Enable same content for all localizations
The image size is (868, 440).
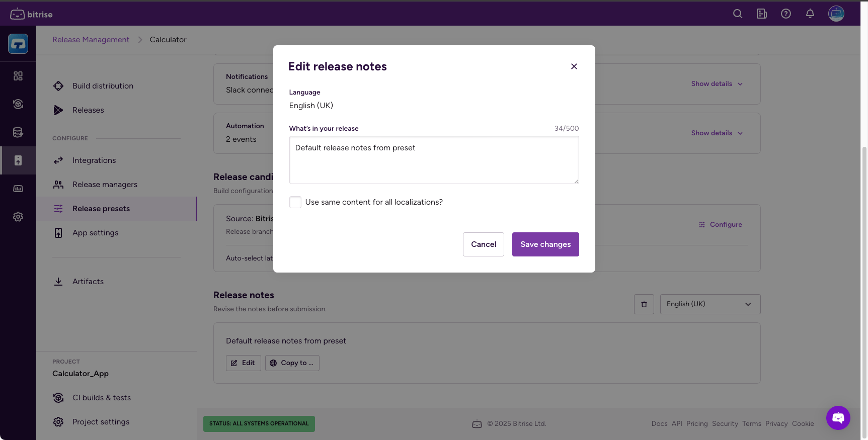point(295,202)
